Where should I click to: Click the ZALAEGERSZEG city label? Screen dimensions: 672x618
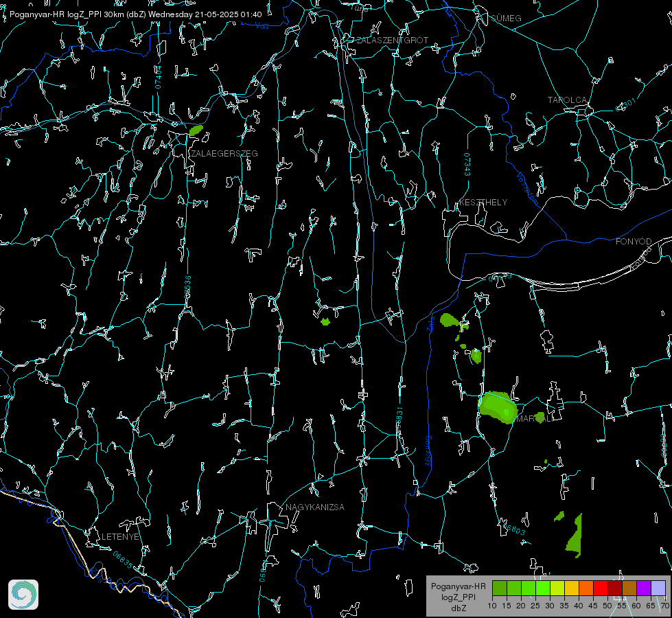(224, 154)
